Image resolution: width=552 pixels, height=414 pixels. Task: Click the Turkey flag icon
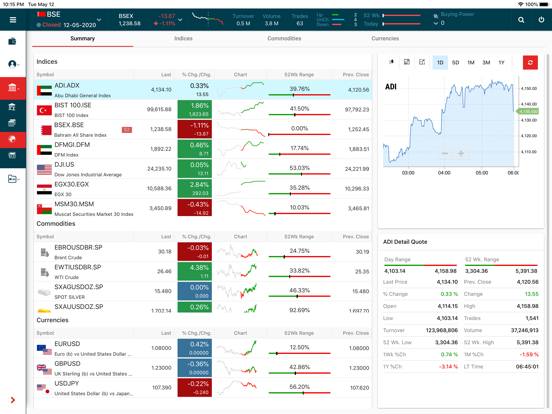pos(44,111)
